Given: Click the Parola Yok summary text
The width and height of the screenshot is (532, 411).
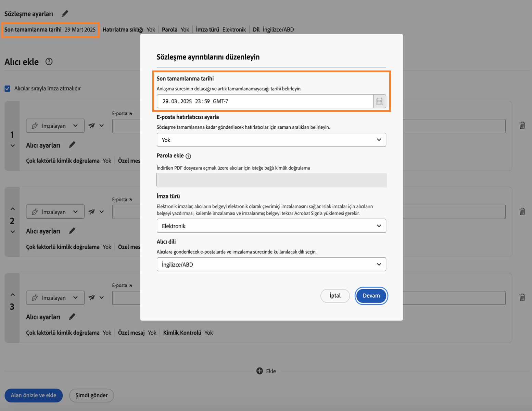Looking at the screenshot, I should pyautogui.click(x=175, y=30).
